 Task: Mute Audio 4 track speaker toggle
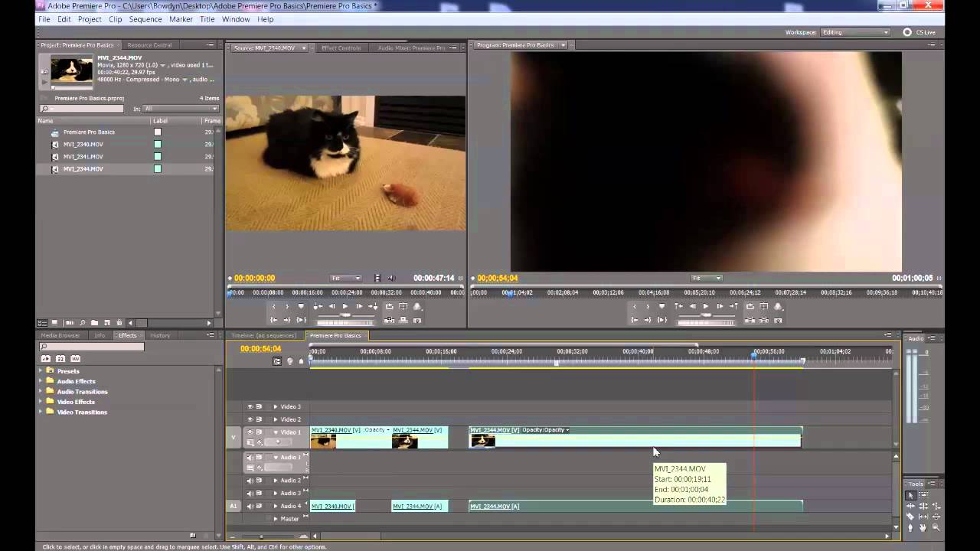point(250,506)
